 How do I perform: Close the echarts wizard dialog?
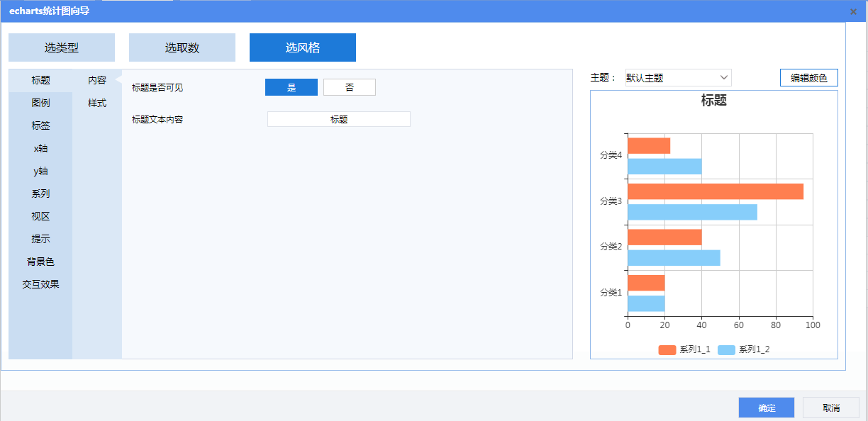[x=853, y=11]
